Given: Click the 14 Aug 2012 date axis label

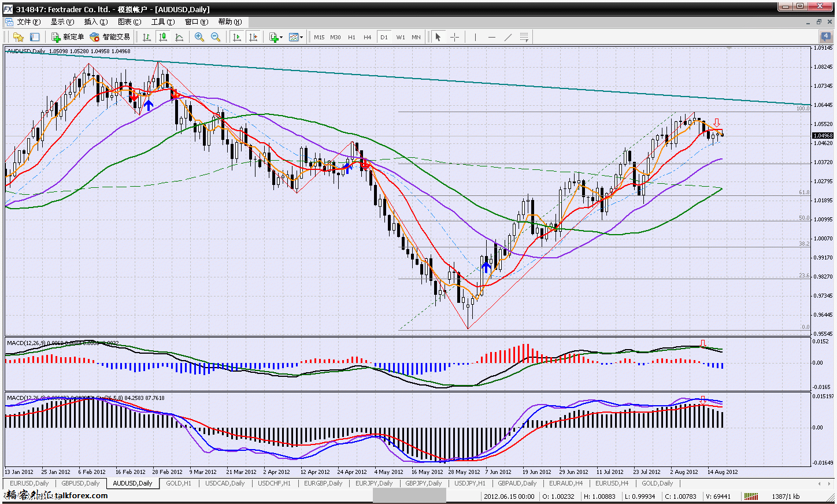Looking at the screenshot, I should 723,472.
